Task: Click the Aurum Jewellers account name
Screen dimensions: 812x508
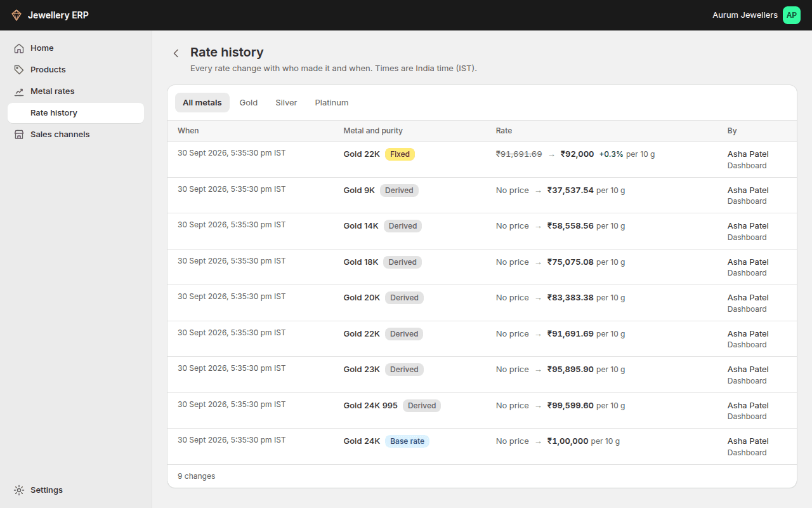Action: pyautogui.click(x=745, y=15)
